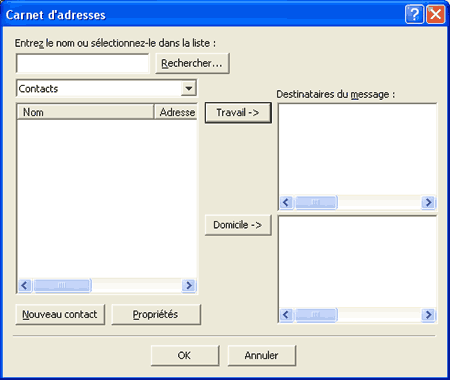Image resolution: width=450 pixels, height=380 pixels.
Task: Confirm with the OK button
Action: coord(185,355)
